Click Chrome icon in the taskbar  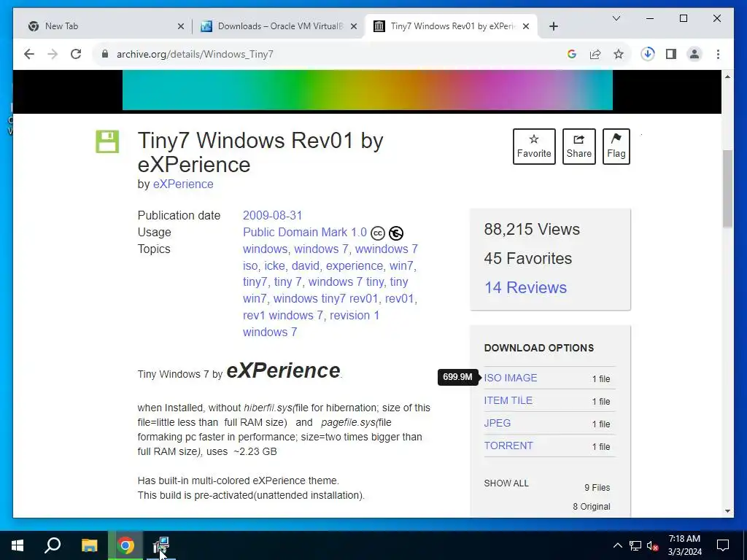pyautogui.click(x=125, y=545)
